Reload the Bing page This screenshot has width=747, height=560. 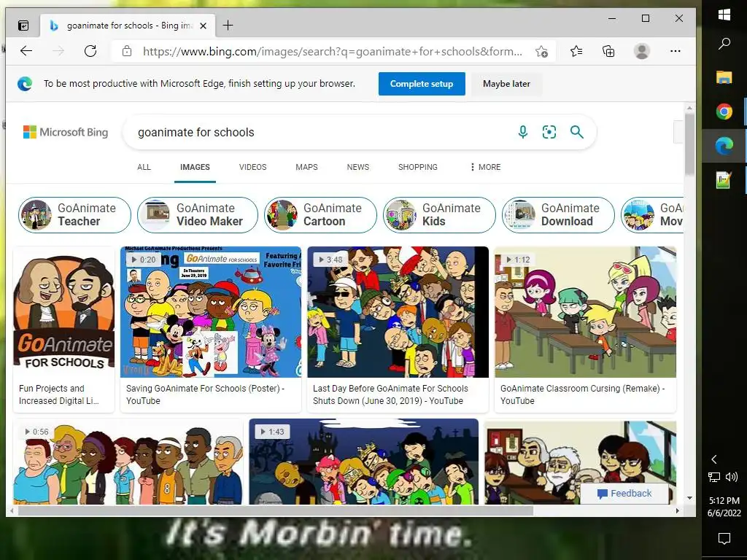click(90, 51)
